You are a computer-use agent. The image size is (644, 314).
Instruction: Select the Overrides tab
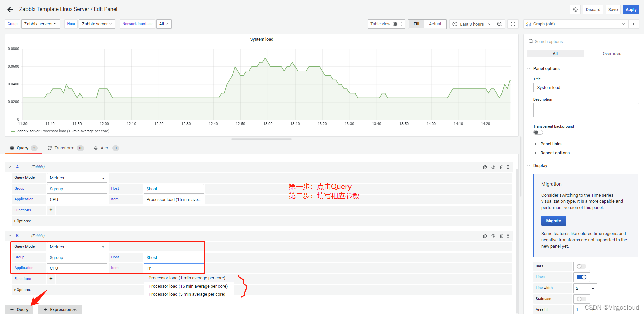click(x=612, y=54)
